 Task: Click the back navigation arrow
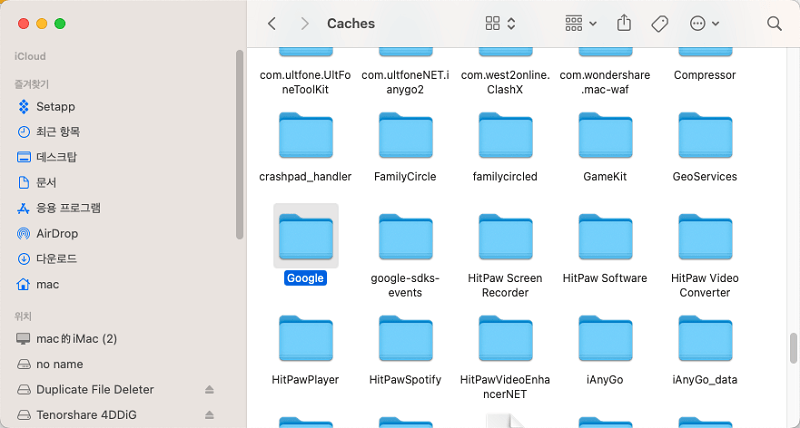pyautogui.click(x=271, y=23)
